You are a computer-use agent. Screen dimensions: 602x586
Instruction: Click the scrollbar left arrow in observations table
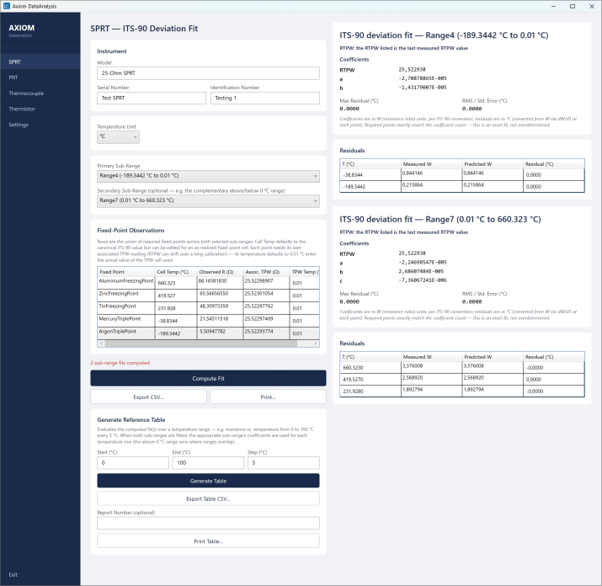(101, 343)
